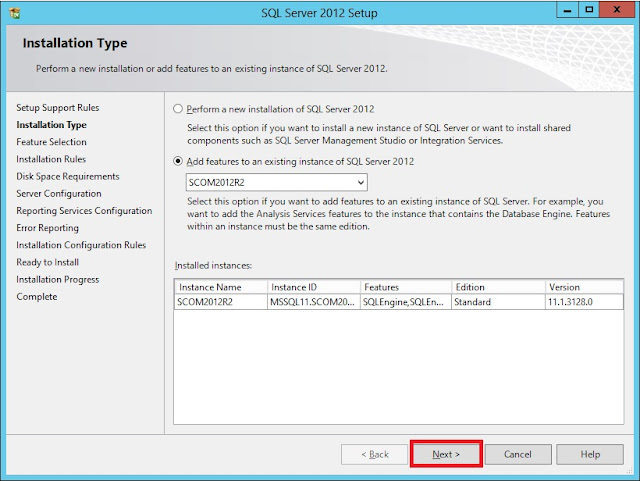Go to Server Configuration step

coord(59,194)
